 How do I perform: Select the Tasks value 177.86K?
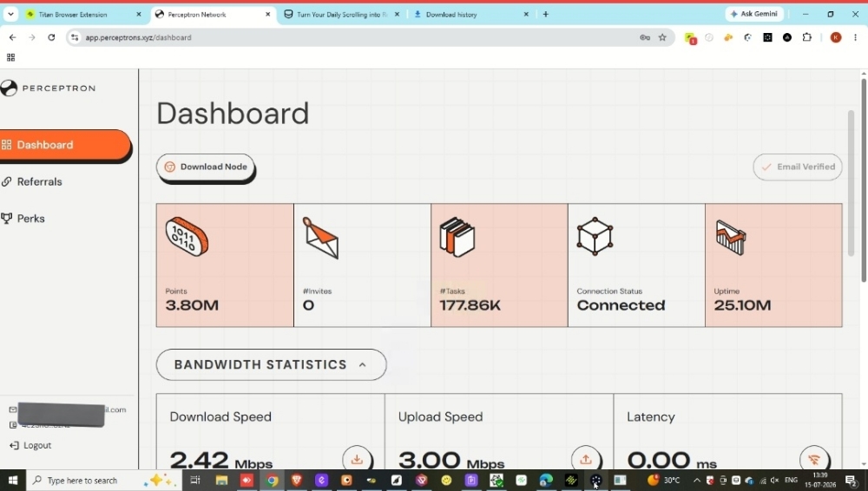coord(470,305)
